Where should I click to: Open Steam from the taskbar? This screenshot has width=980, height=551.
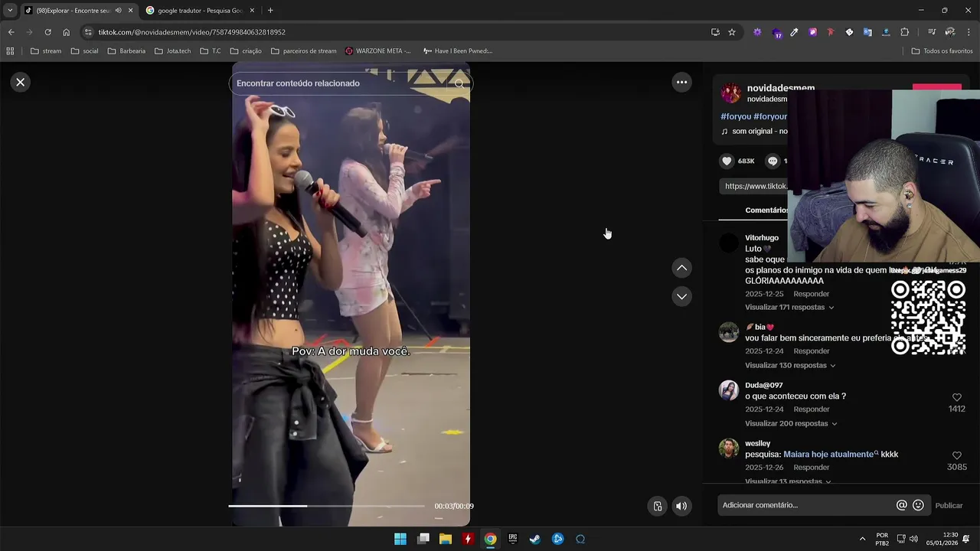pos(535,539)
